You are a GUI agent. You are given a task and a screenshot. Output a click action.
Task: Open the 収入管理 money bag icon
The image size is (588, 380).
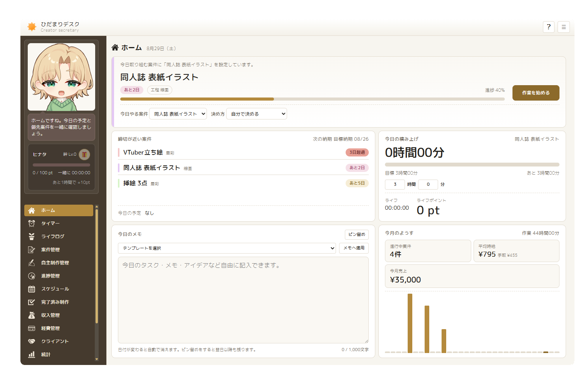(x=32, y=315)
